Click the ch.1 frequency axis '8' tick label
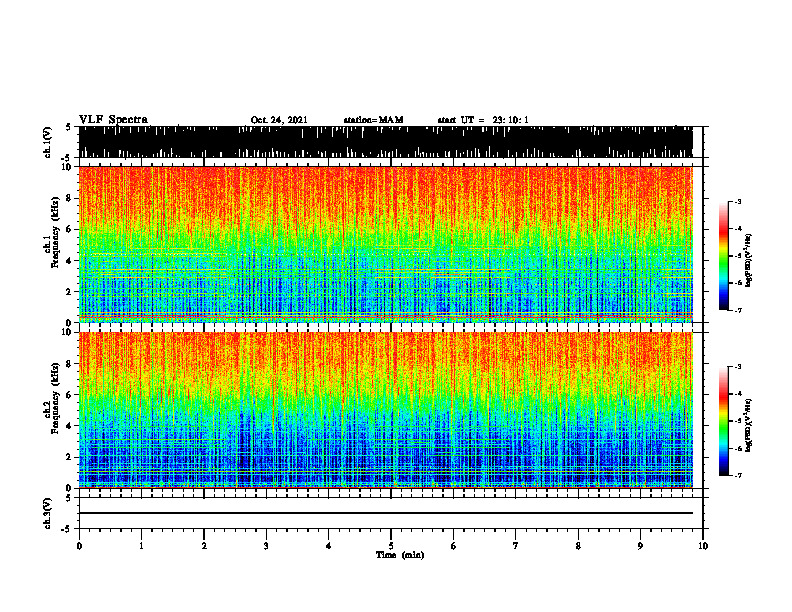 tap(69, 198)
